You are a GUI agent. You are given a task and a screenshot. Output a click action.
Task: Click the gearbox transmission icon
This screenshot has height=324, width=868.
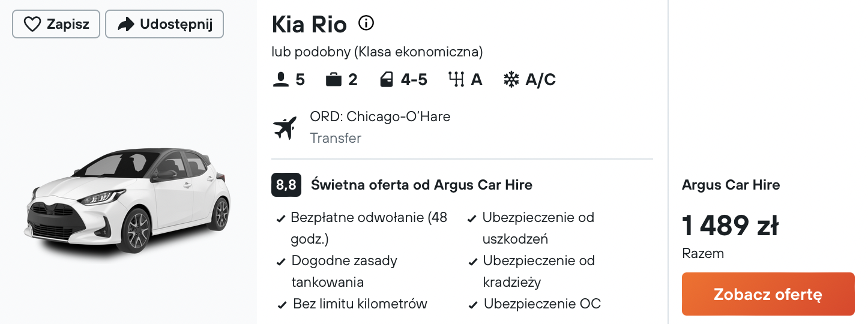coord(456,80)
